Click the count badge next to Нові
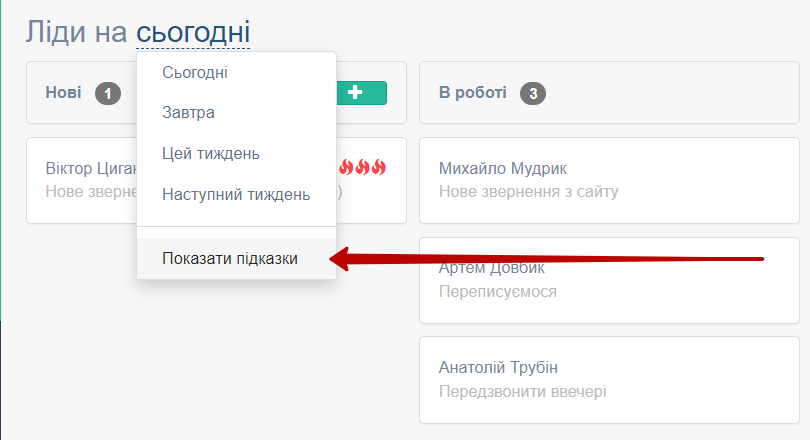Screen dimensions: 810x440 tap(107, 93)
